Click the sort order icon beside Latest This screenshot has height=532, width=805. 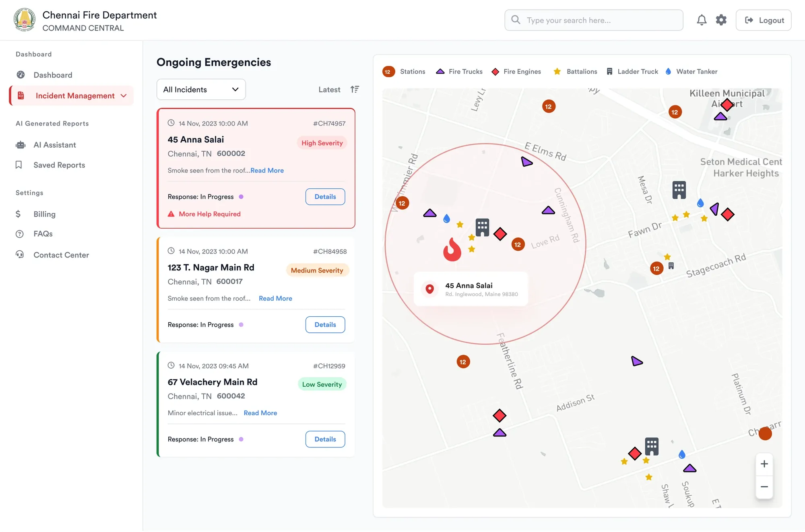[x=355, y=89]
